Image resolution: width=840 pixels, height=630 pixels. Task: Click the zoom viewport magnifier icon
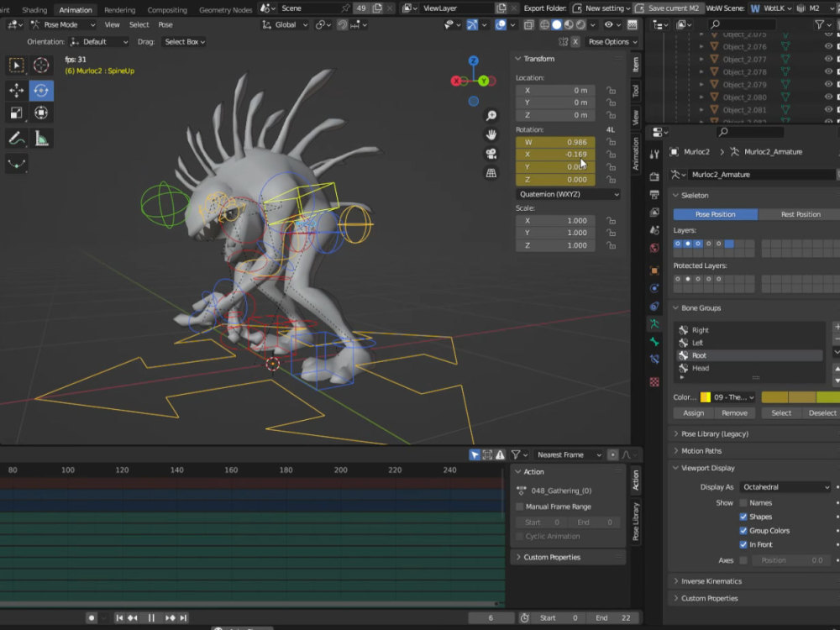[x=491, y=116]
